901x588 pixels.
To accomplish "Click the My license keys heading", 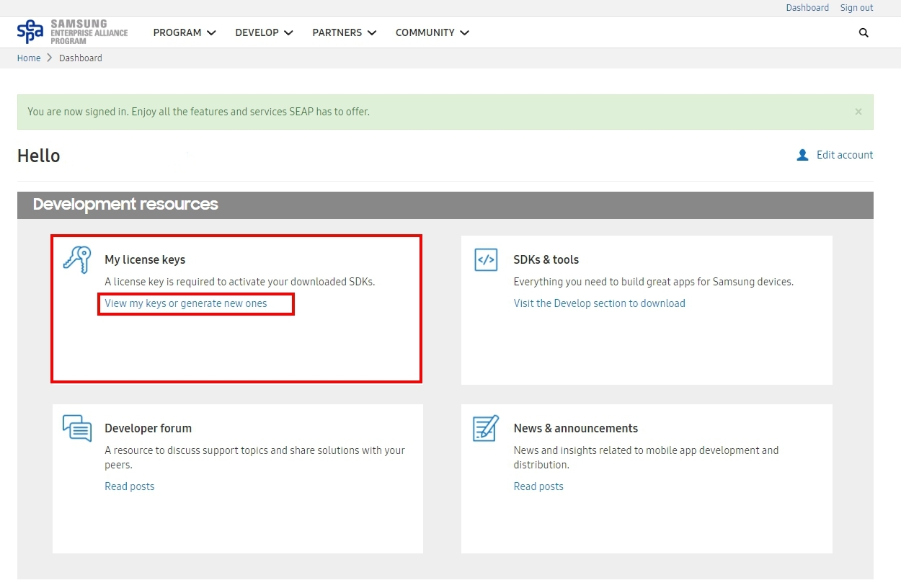I will [145, 259].
